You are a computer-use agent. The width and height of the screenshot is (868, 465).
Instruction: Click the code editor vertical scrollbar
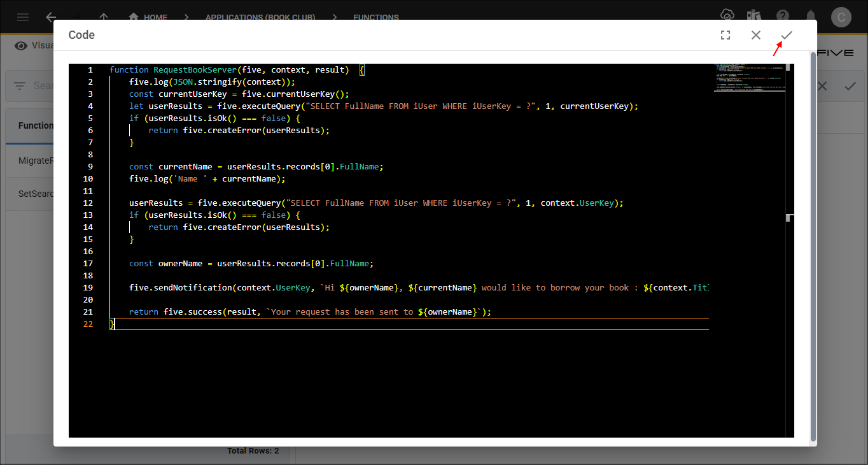tap(790, 250)
